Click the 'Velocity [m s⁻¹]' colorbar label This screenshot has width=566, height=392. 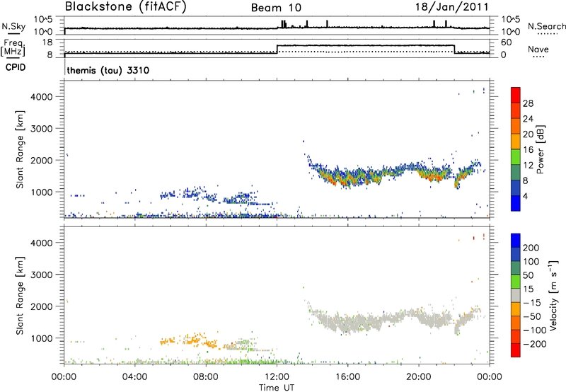(553, 295)
